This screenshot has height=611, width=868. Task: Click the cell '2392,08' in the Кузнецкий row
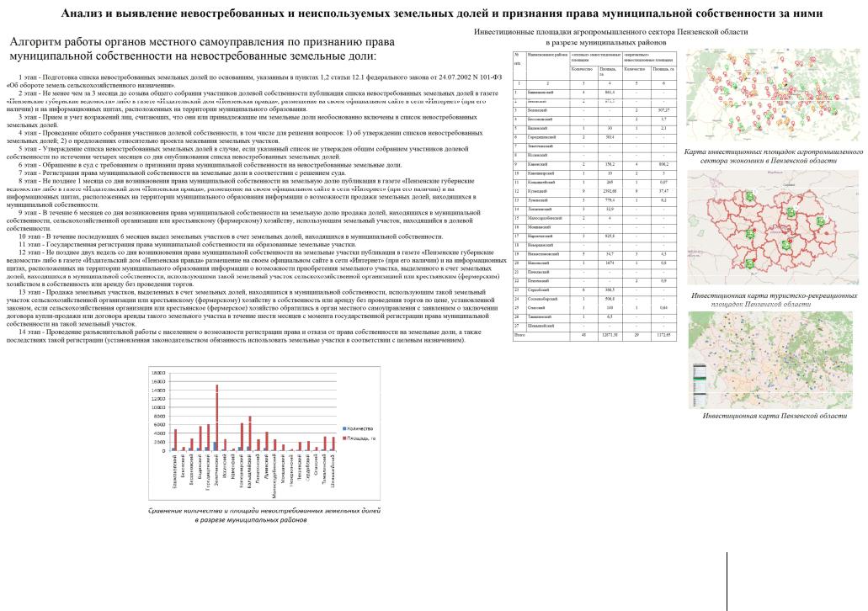(610, 191)
